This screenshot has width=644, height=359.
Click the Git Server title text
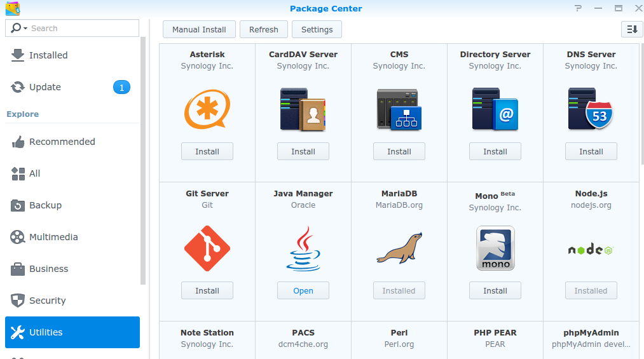pyautogui.click(x=207, y=194)
